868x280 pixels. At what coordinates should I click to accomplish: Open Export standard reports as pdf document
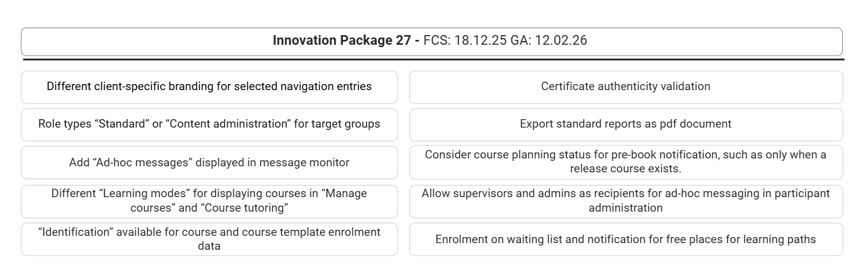pos(626,124)
